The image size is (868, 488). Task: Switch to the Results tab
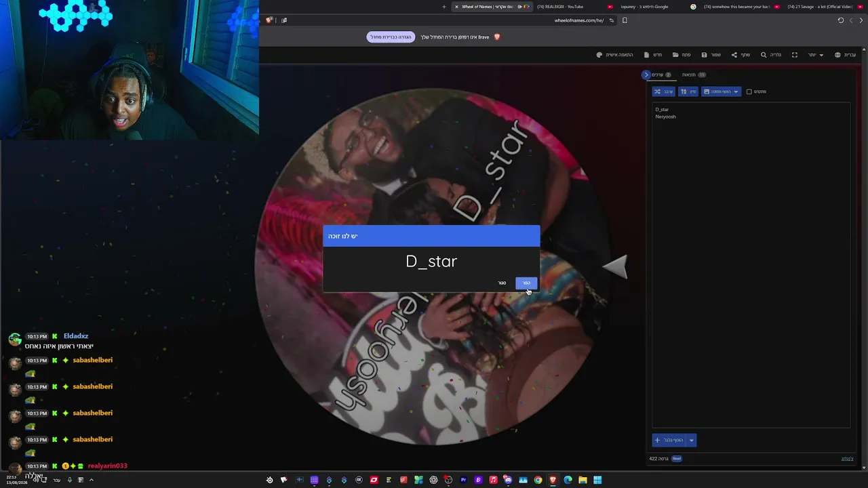694,75
